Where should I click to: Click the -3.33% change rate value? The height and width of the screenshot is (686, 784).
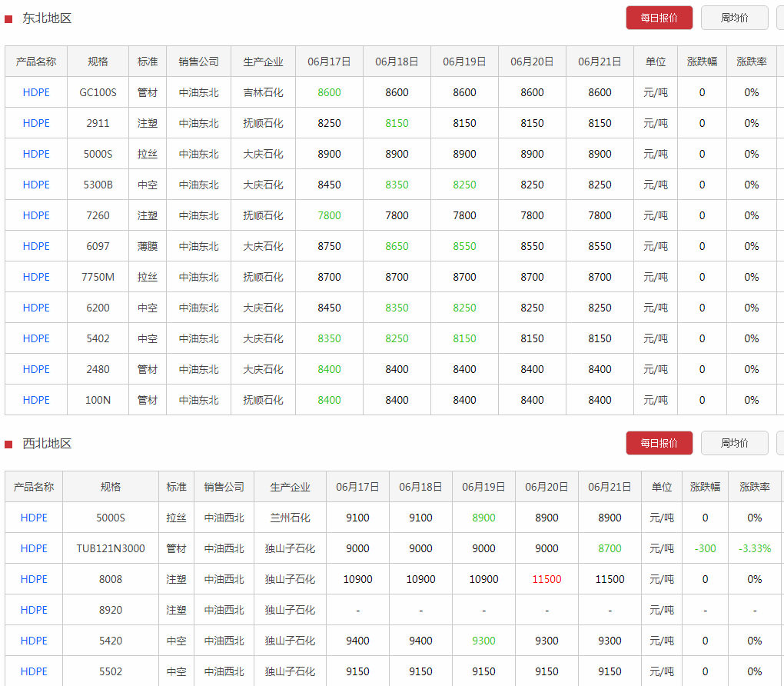[x=755, y=548]
